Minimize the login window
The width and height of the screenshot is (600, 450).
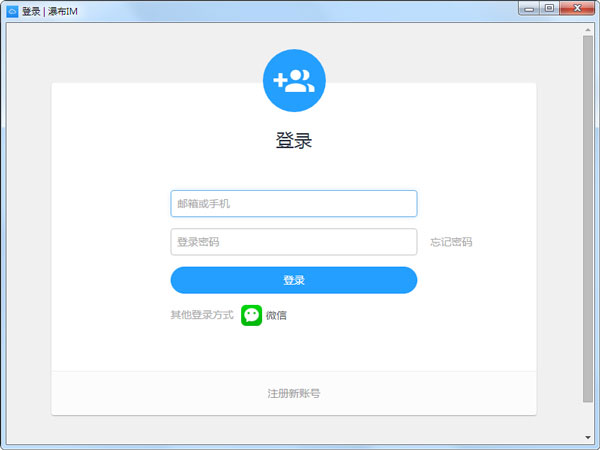click(530, 8)
